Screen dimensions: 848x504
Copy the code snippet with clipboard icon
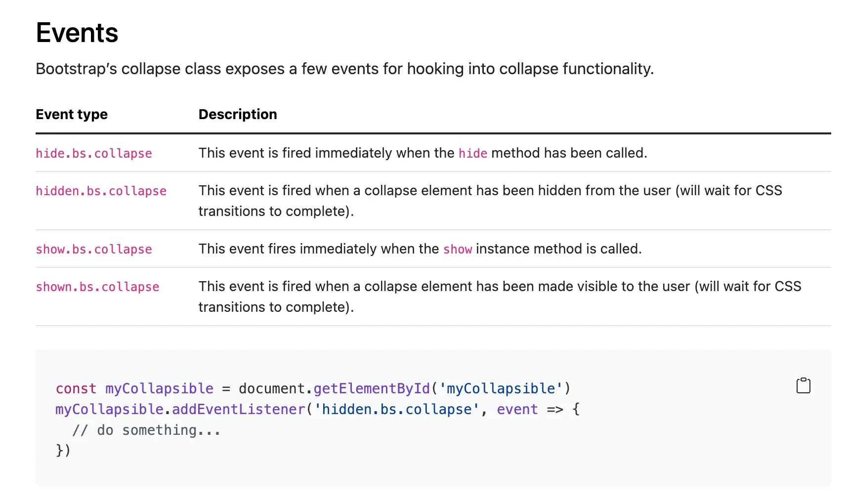tap(803, 386)
